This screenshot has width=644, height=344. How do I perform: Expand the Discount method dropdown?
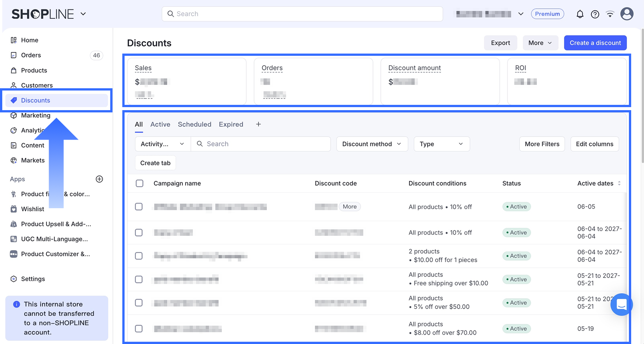(x=372, y=144)
